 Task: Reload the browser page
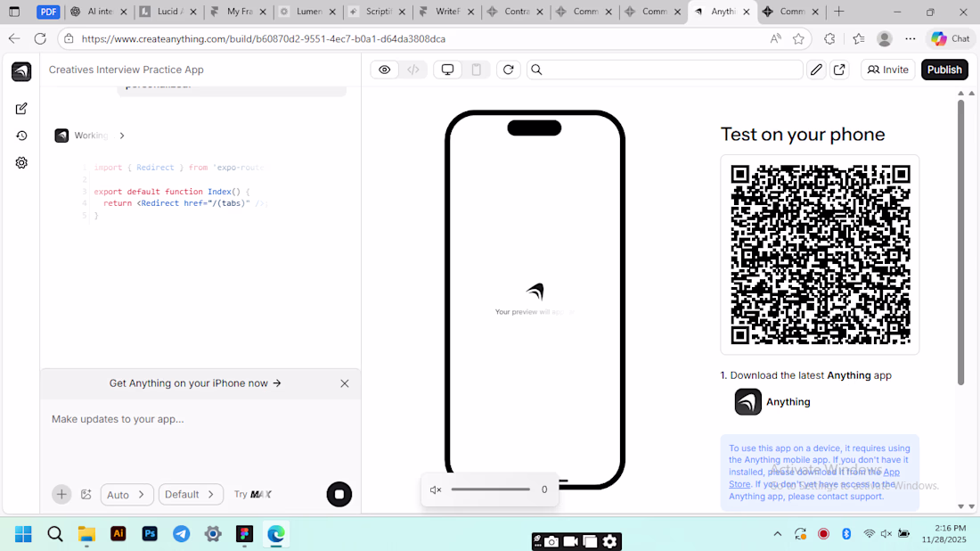pyautogui.click(x=40, y=38)
